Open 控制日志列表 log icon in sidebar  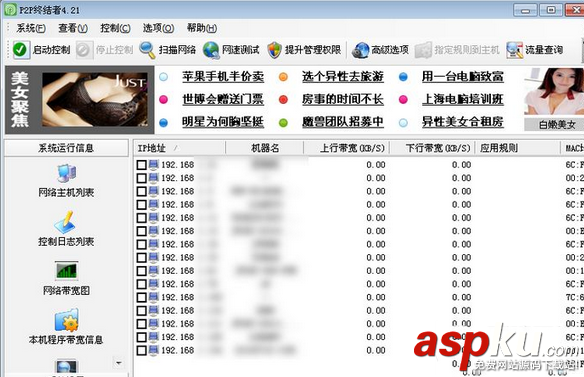click(x=66, y=222)
